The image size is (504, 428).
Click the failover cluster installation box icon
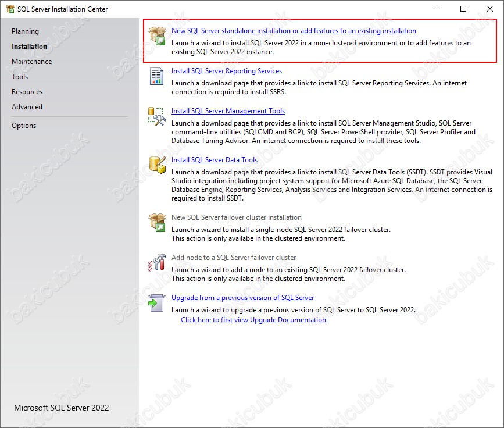click(157, 223)
